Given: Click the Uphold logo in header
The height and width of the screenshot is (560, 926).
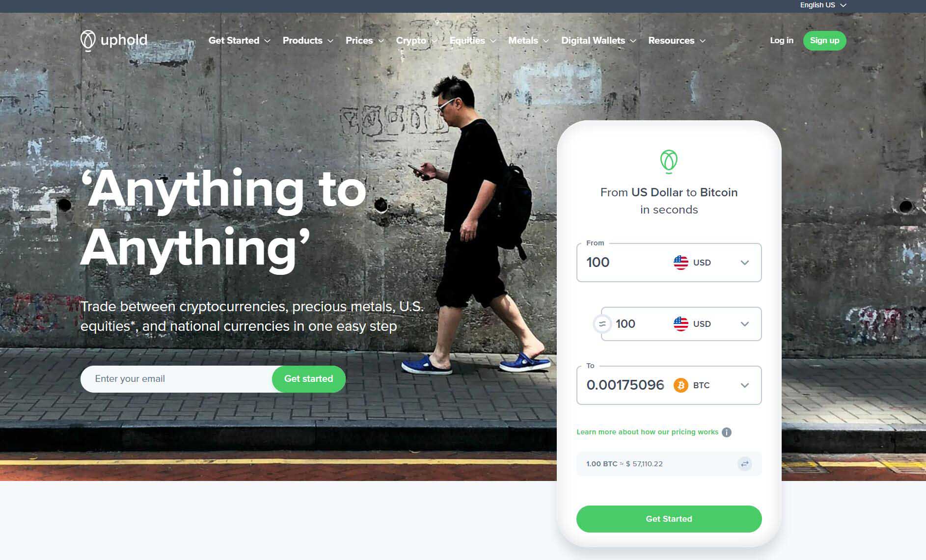Looking at the screenshot, I should pyautogui.click(x=114, y=40).
